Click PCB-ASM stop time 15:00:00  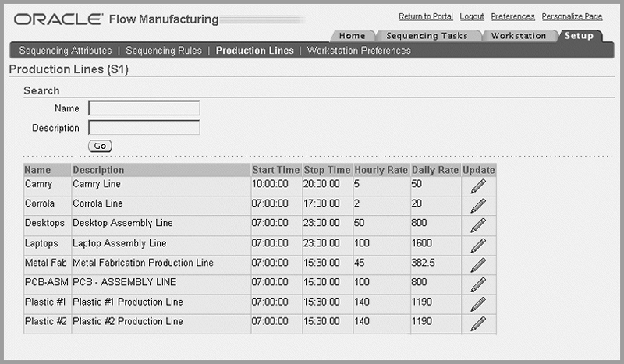point(321,282)
